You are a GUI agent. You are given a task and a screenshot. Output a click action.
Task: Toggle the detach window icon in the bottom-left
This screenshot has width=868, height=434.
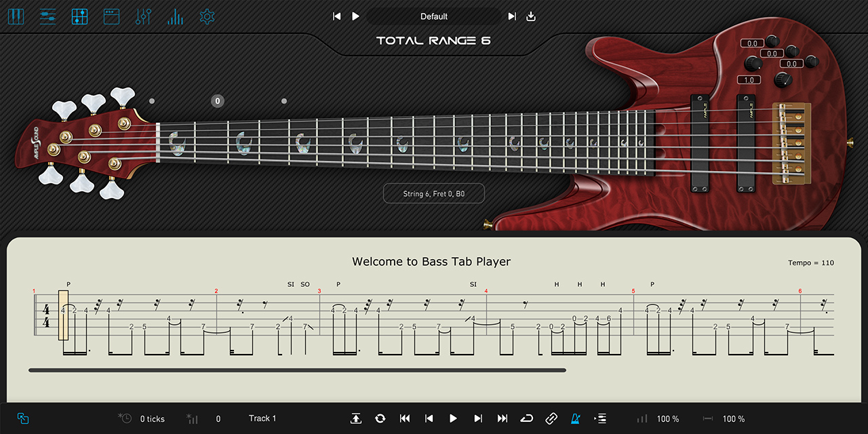point(23,418)
